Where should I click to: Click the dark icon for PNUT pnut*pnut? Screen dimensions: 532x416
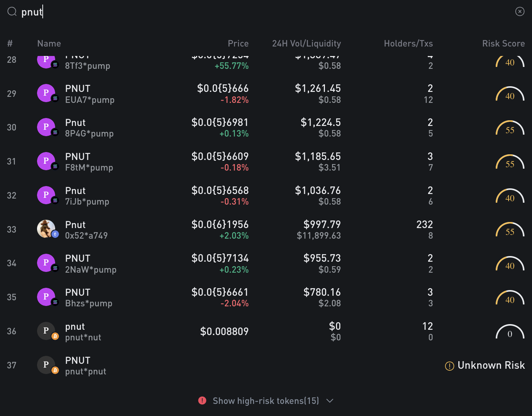point(46,365)
